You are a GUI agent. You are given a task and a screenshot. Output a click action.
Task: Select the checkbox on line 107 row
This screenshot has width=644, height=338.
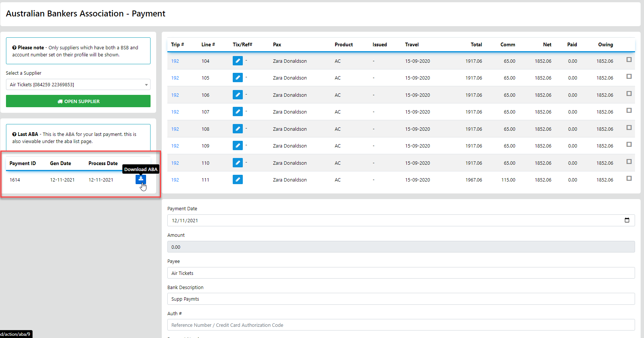[629, 111]
